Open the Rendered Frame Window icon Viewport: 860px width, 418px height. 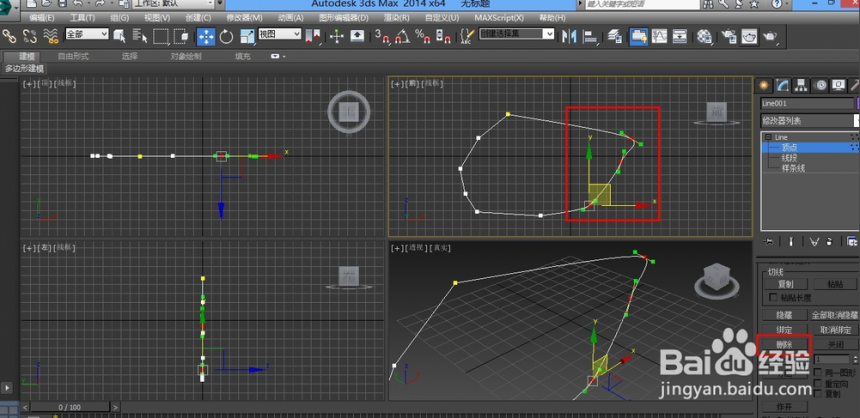(749, 36)
